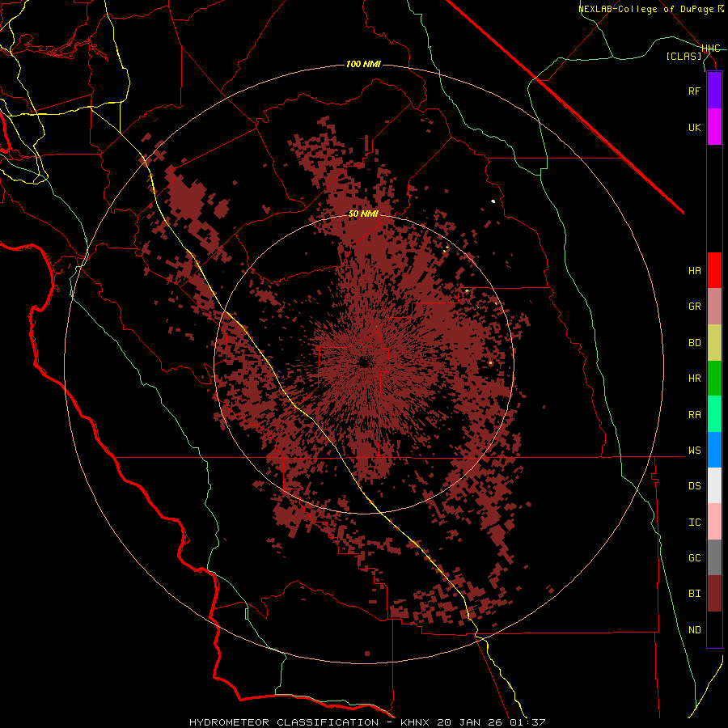
Task: Pick the RA light green legend swatch
Action: 714,414
